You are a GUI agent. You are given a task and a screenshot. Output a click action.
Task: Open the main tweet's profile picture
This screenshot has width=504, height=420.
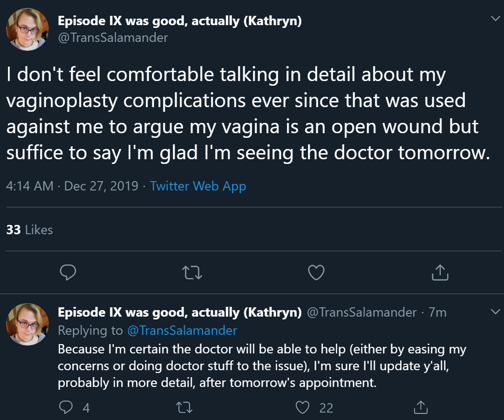27,29
